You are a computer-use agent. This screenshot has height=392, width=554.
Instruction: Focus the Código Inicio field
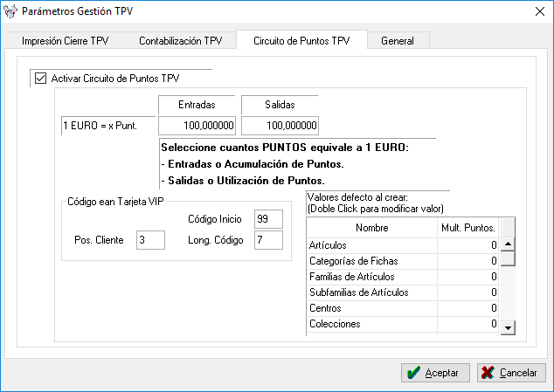(x=268, y=219)
